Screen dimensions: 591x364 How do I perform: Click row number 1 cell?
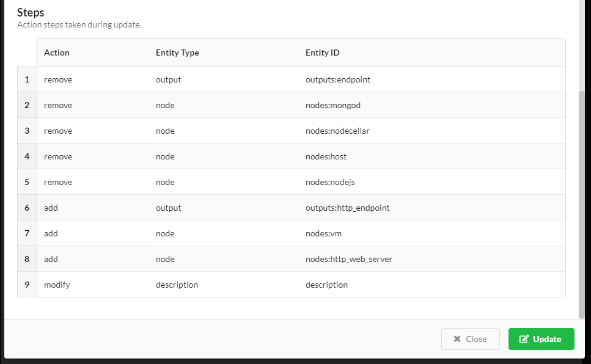pos(27,79)
